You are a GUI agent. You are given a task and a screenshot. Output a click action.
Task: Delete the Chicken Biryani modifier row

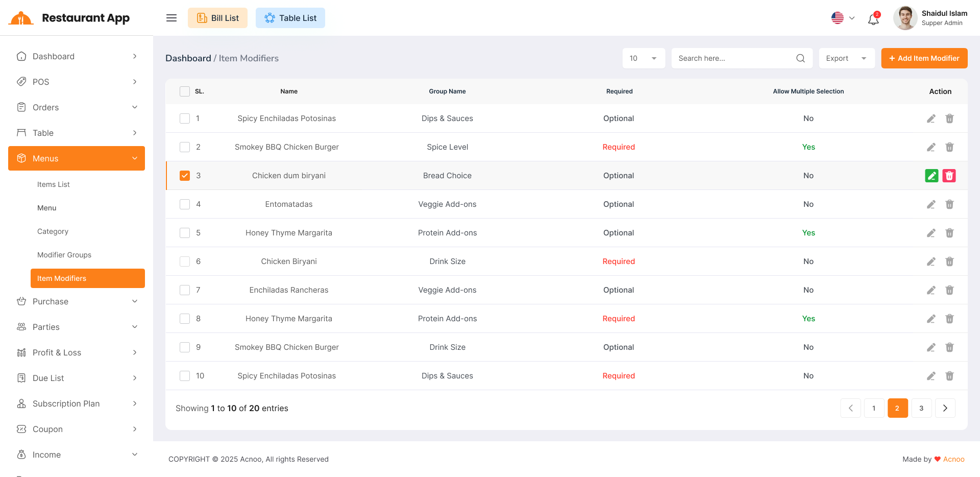[949, 261]
